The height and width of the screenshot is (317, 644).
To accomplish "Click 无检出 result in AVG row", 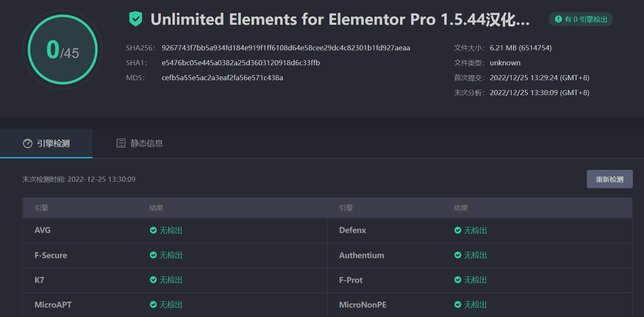I will click(x=171, y=230).
